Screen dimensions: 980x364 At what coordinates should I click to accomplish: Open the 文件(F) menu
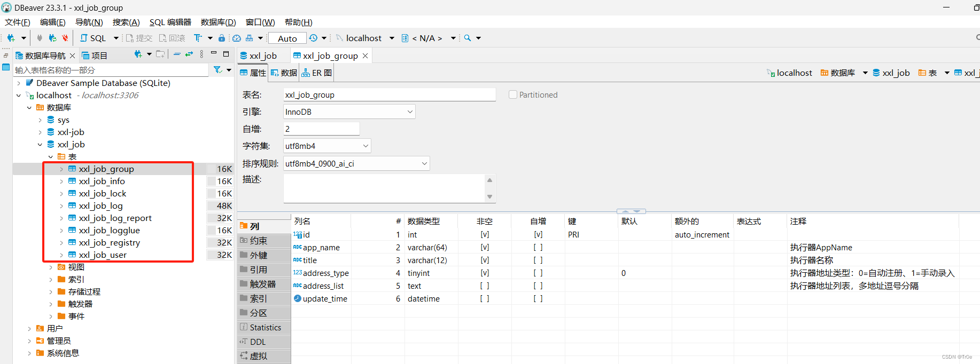[18, 22]
